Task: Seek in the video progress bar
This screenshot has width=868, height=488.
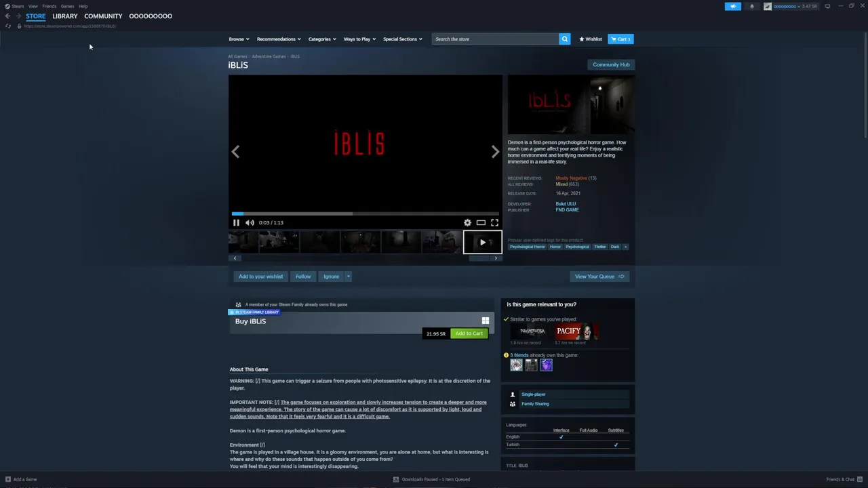Action: pos(365,213)
